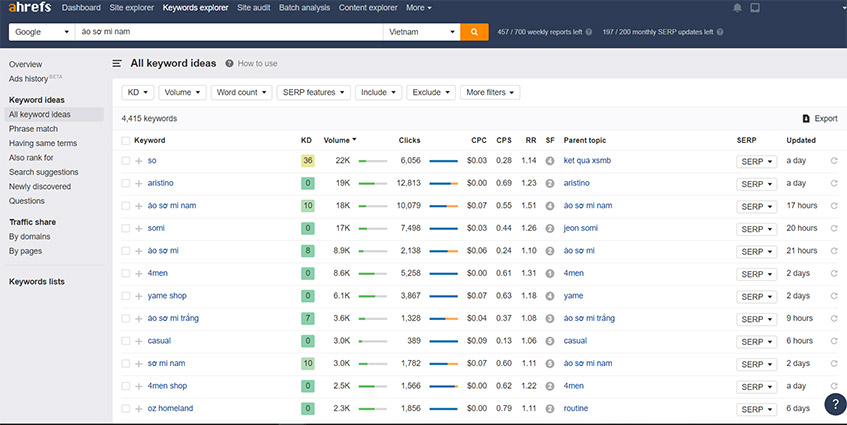Click the 'ket qua xsmb' parent topic link

point(587,160)
